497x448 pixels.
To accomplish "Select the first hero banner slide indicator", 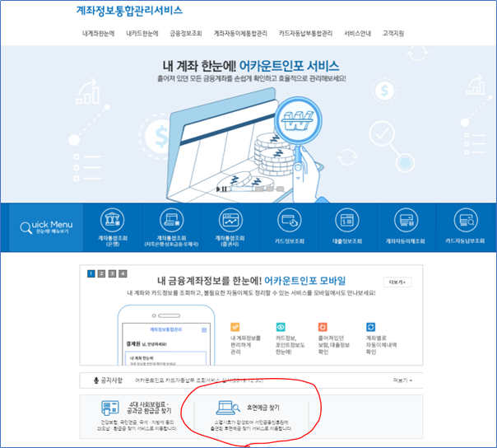I will coord(243,189).
